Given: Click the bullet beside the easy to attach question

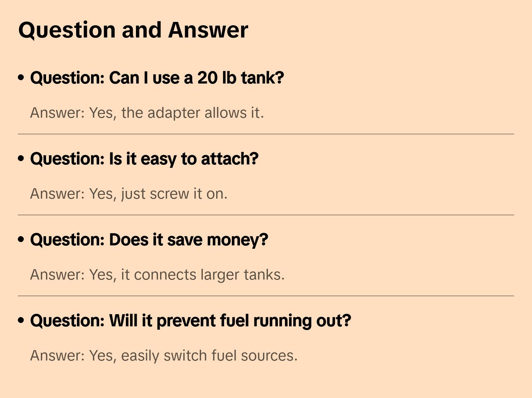Looking at the screenshot, I should [21, 159].
